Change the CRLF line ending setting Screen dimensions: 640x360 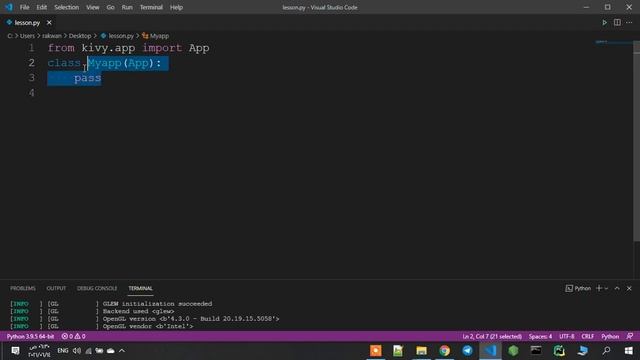tap(587, 336)
